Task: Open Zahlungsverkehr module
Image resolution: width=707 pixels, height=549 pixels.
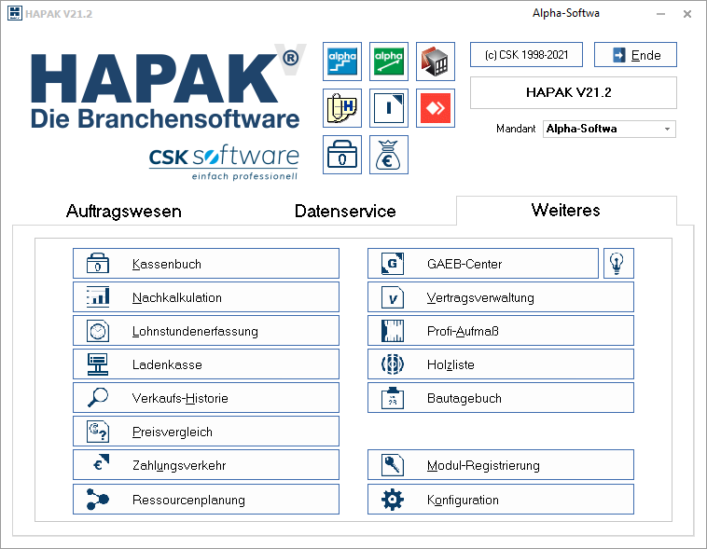Action: 206,465
